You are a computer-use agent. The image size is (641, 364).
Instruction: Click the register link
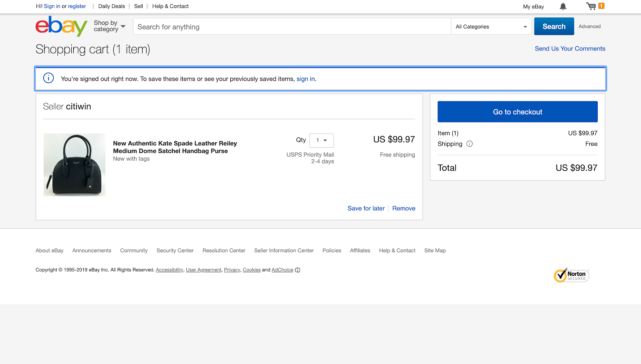77,6
